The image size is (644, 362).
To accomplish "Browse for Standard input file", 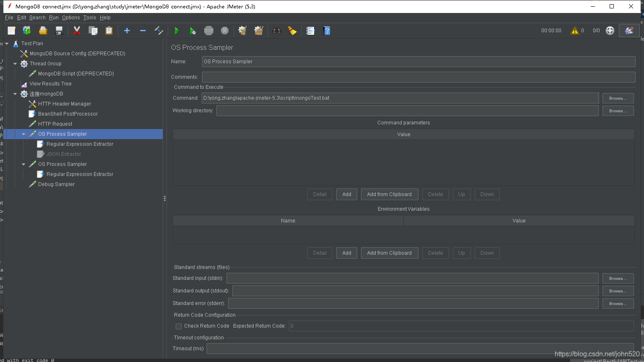I will 618,278.
